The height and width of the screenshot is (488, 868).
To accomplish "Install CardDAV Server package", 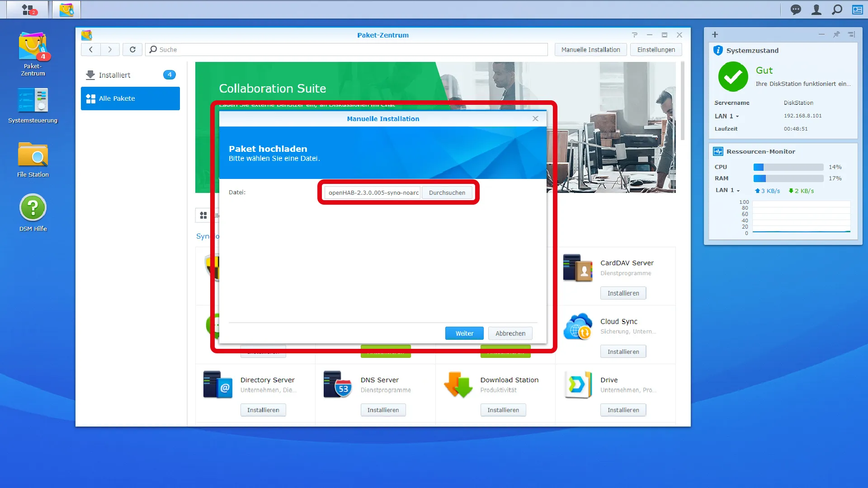I will click(x=623, y=293).
